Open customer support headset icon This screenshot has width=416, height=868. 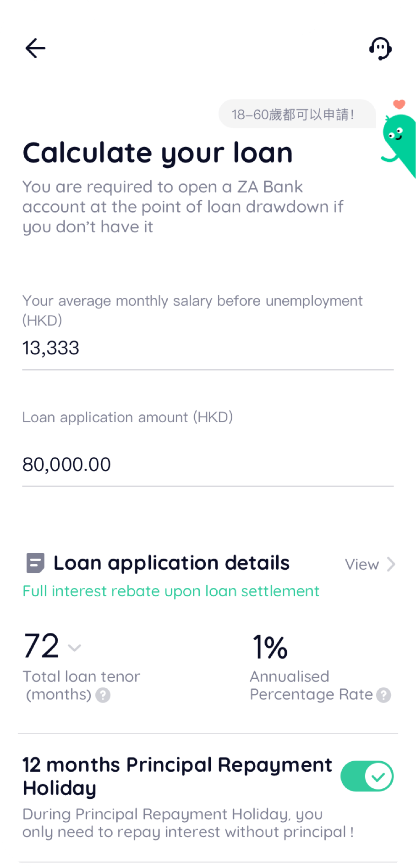coord(380,48)
